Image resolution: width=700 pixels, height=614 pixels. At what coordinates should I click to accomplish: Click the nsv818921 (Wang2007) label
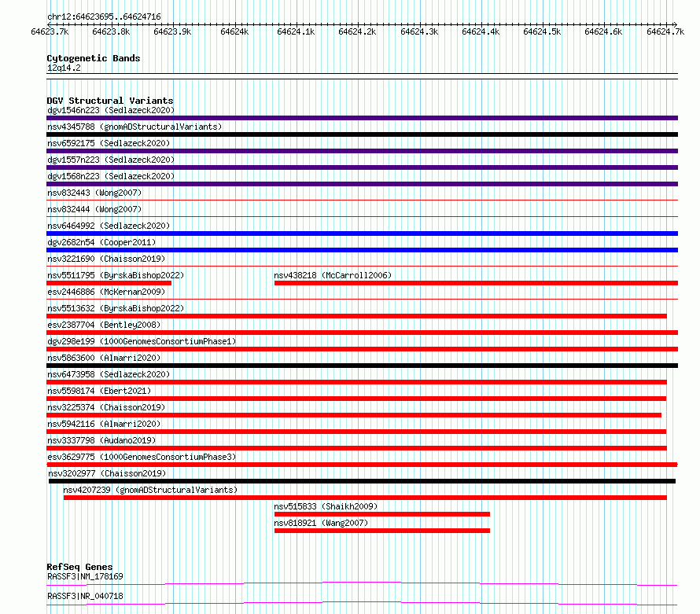coord(321,523)
